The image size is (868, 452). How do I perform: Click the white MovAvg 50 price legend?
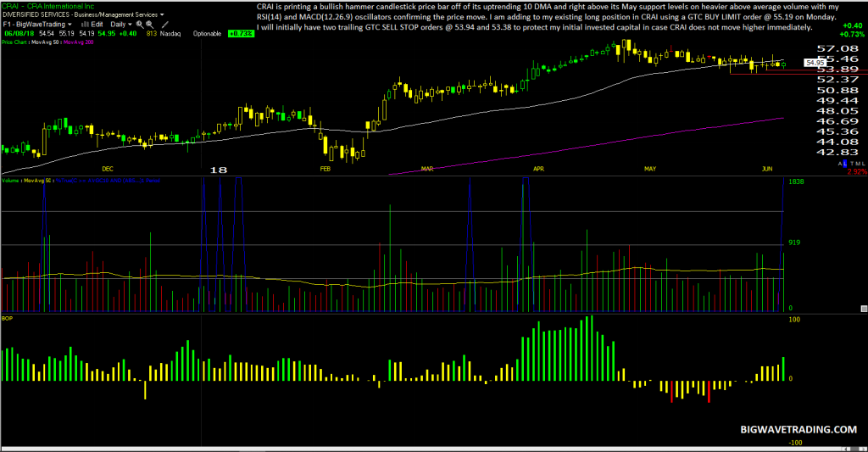click(x=45, y=42)
